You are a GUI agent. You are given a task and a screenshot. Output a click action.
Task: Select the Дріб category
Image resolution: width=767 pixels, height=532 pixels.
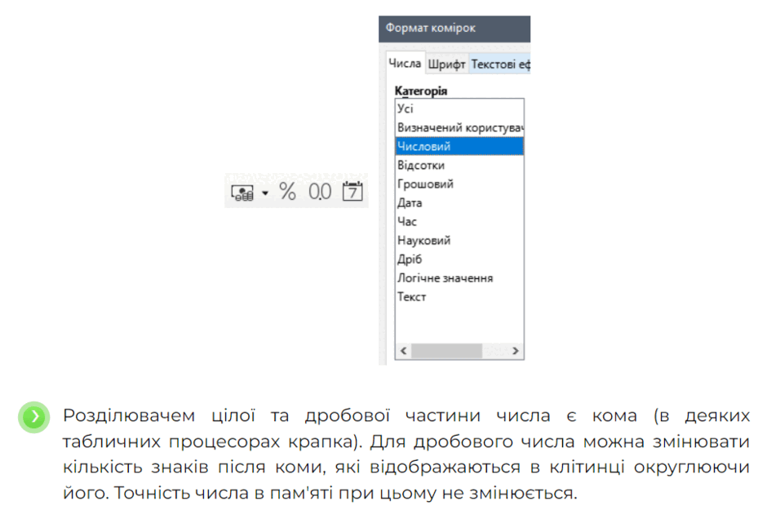coord(459,259)
